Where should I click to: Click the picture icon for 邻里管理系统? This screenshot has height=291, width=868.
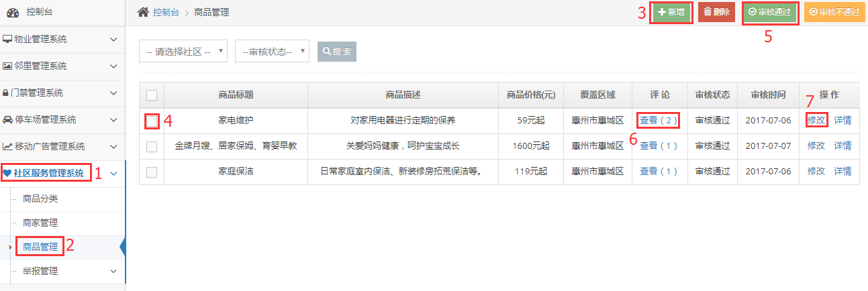click(x=7, y=66)
